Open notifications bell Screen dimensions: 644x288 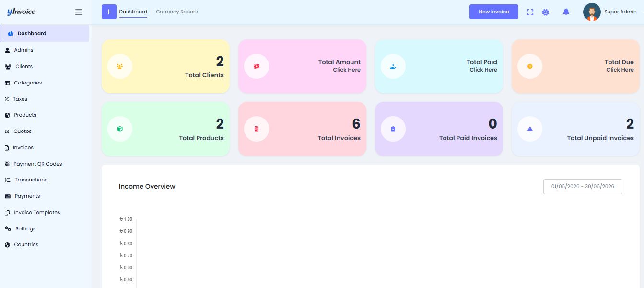tap(566, 12)
